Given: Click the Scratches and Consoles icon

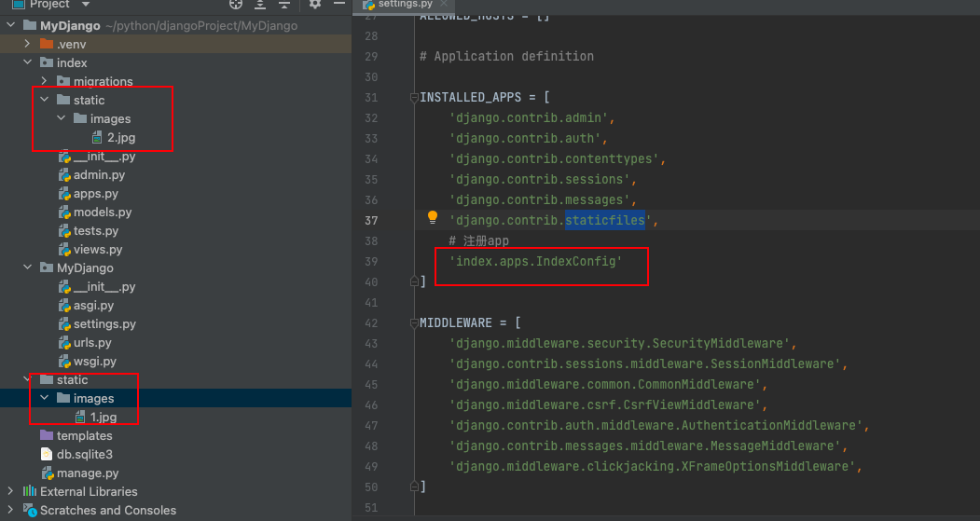Looking at the screenshot, I should tap(30, 511).
